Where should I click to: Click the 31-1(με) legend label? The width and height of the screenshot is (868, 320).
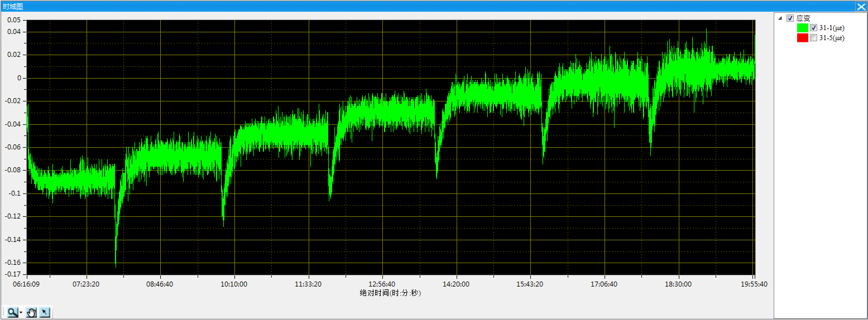[832, 28]
